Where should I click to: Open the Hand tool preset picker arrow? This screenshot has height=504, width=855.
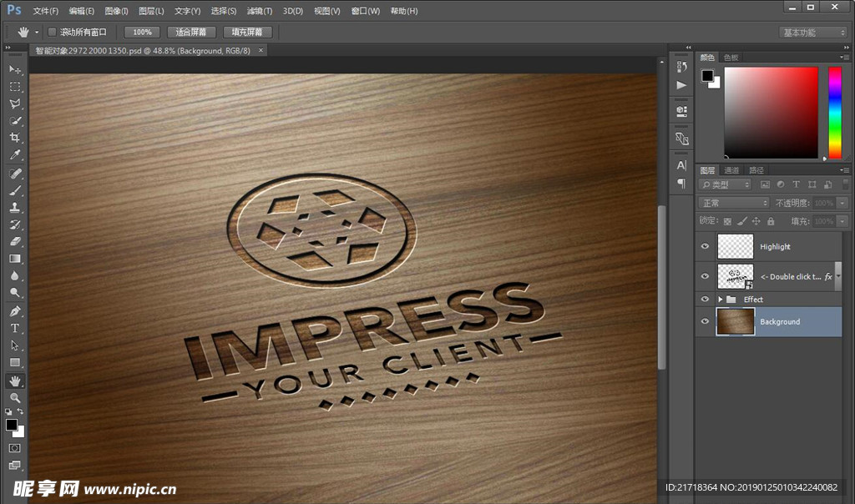tap(37, 33)
